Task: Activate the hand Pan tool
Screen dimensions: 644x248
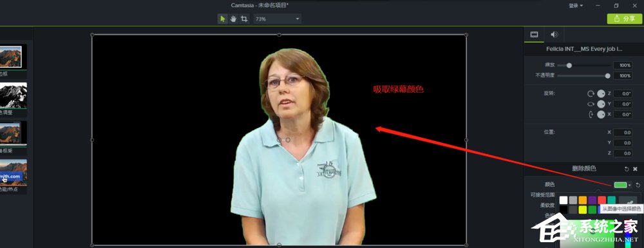Action: click(x=233, y=19)
